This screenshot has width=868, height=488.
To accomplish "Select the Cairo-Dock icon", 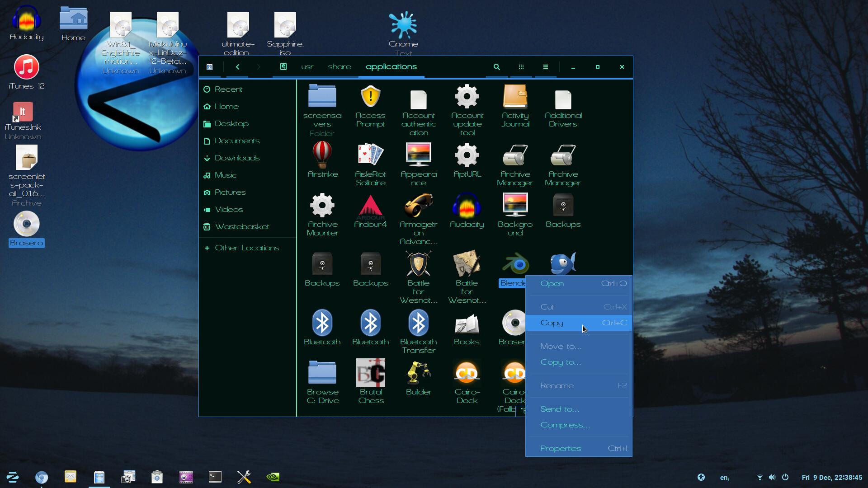I will coord(467,373).
